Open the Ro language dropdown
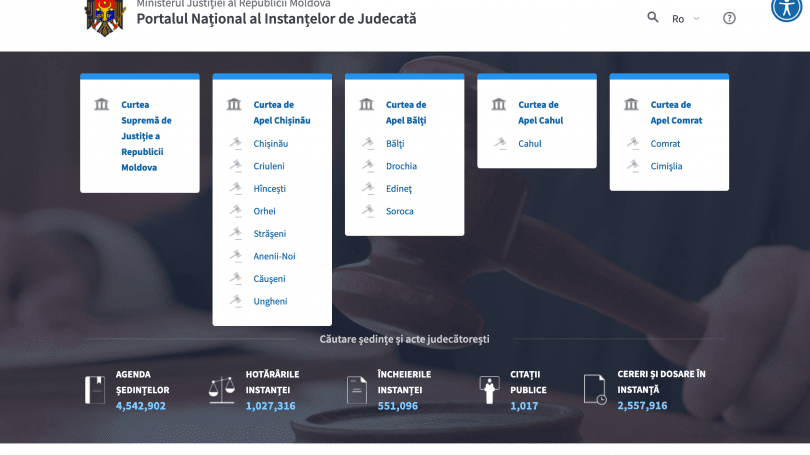This screenshot has height=455, width=810. [686, 19]
